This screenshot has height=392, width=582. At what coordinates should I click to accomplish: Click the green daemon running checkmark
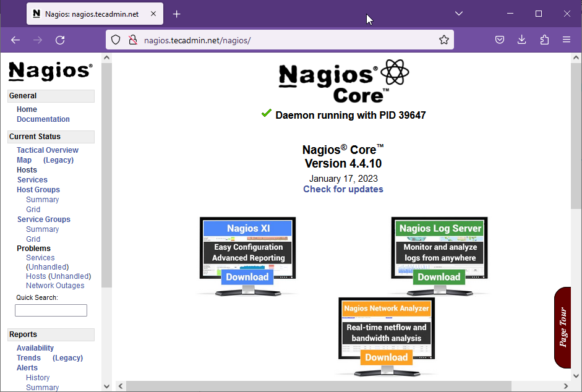click(x=266, y=113)
